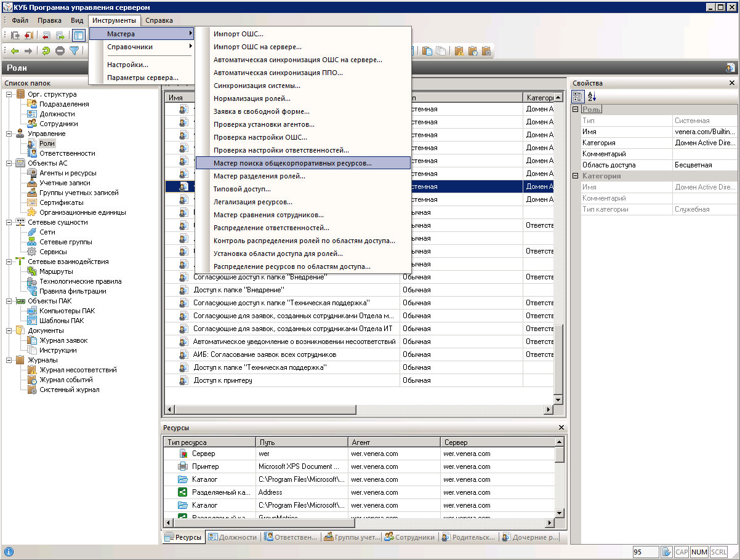Viewport: 740px width, 560px height.
Task: Click the clipboard with warning sign icon
Action: point(459,51)
